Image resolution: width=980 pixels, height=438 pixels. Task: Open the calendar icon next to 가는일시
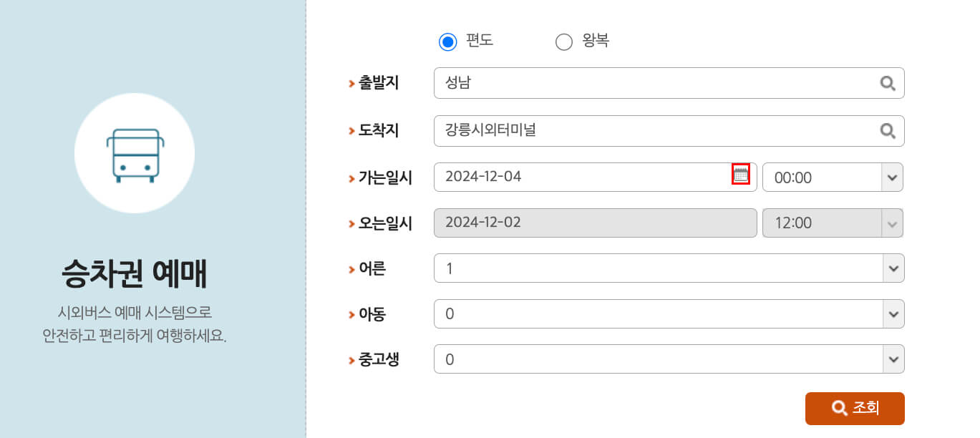coord(742,172)
